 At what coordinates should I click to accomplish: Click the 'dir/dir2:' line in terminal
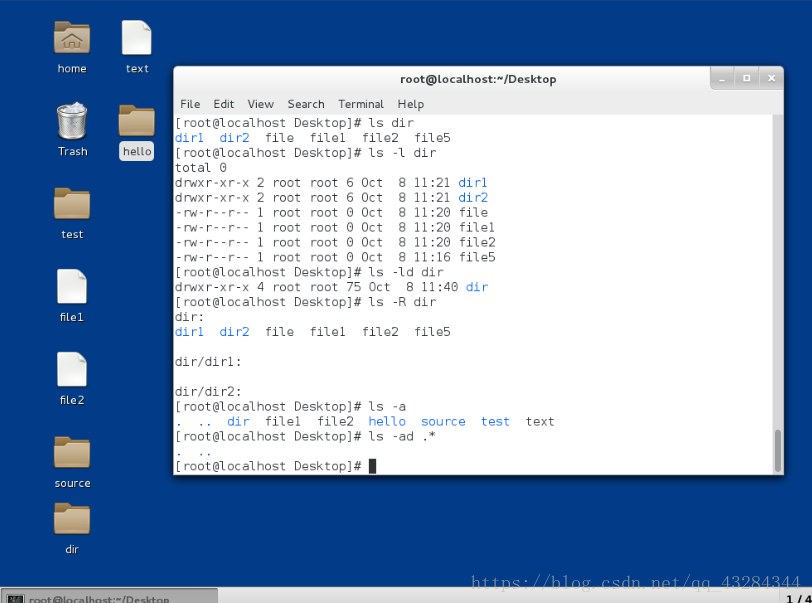[208, 392]
